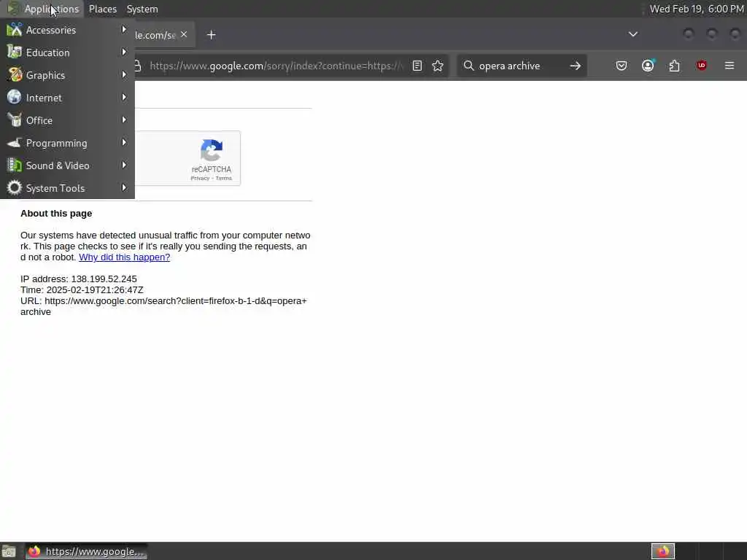The image size is (747, 560).
Task: Click the Programming category icon
Action: tap(15, 142)
